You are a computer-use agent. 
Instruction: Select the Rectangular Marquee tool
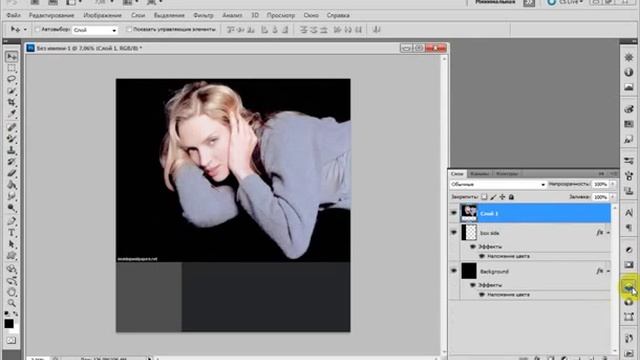click(x=11, y=68)
